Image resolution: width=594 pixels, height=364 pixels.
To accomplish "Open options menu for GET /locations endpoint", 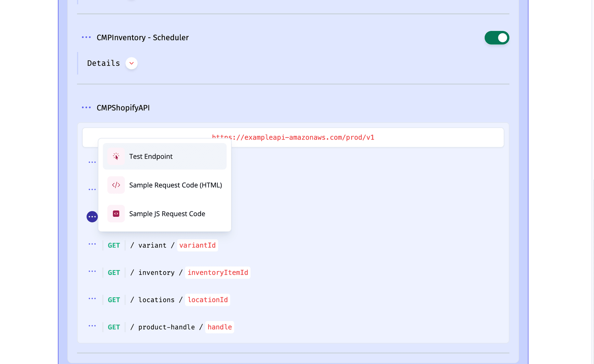I will [x=92, y=299].
